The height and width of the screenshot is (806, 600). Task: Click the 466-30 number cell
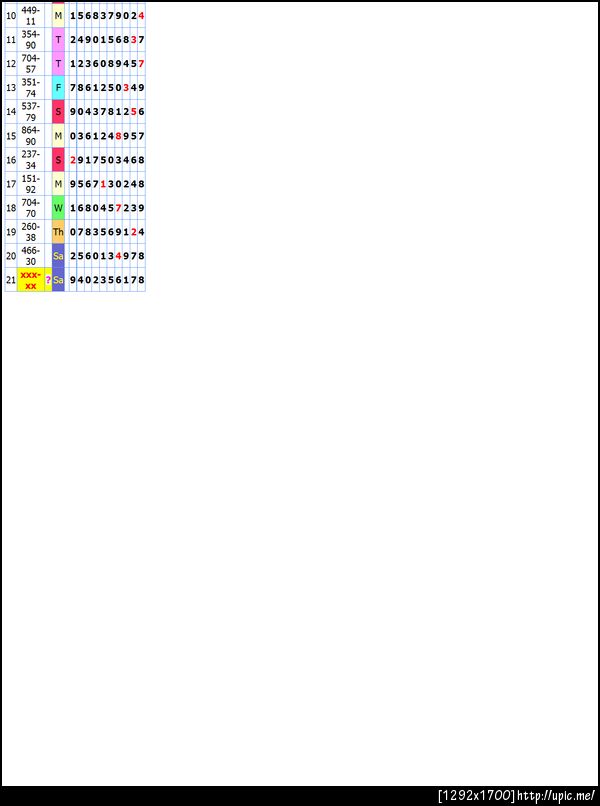pos(31,255)
